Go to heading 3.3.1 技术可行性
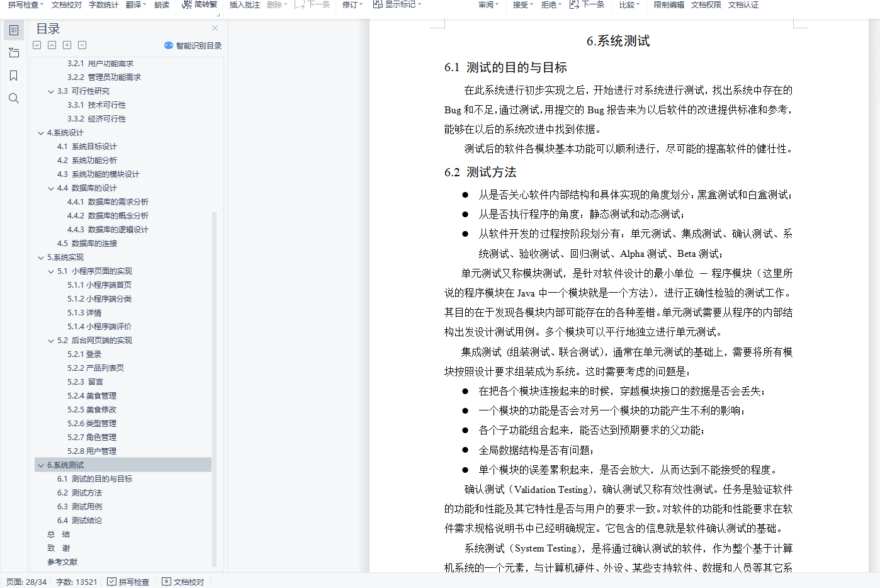Viewport: 880px width, 588px height. click(96, 105)
